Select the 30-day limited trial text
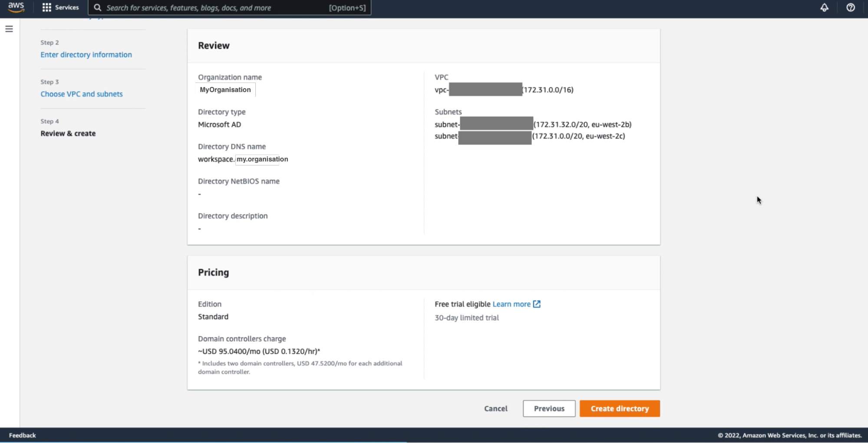 [467, 317]
